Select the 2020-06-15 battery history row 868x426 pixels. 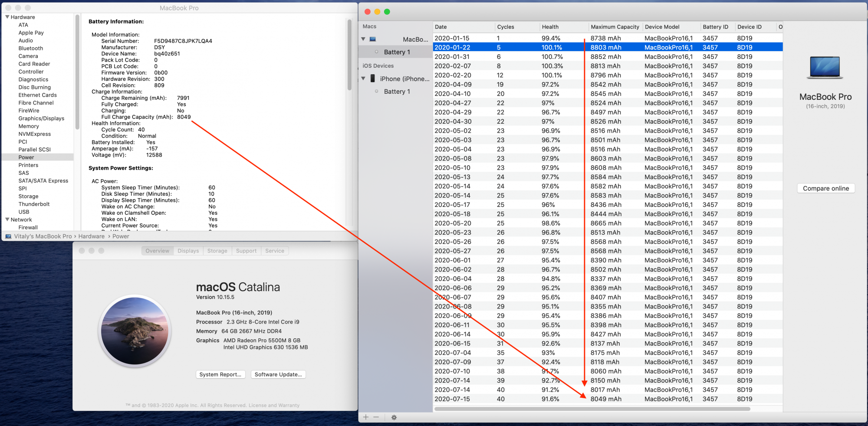(x=608, y=344)
